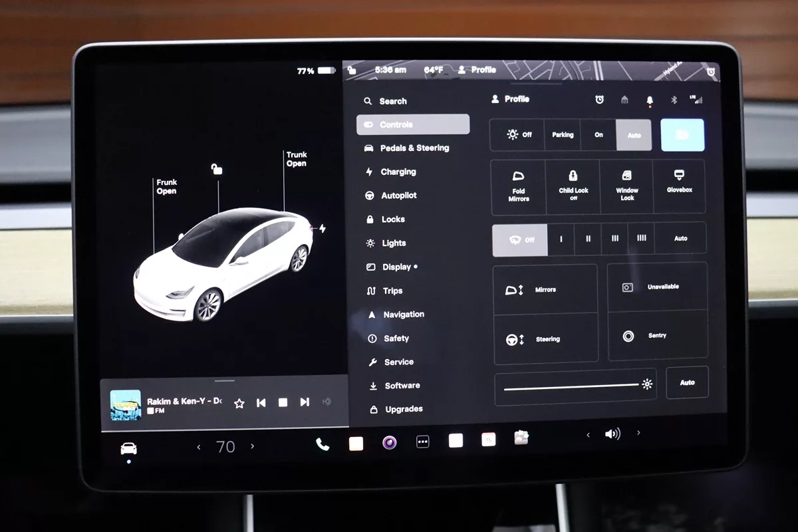The image size is (798, 532).
Task: Open the Autopilot menu item
Action: 398,196
